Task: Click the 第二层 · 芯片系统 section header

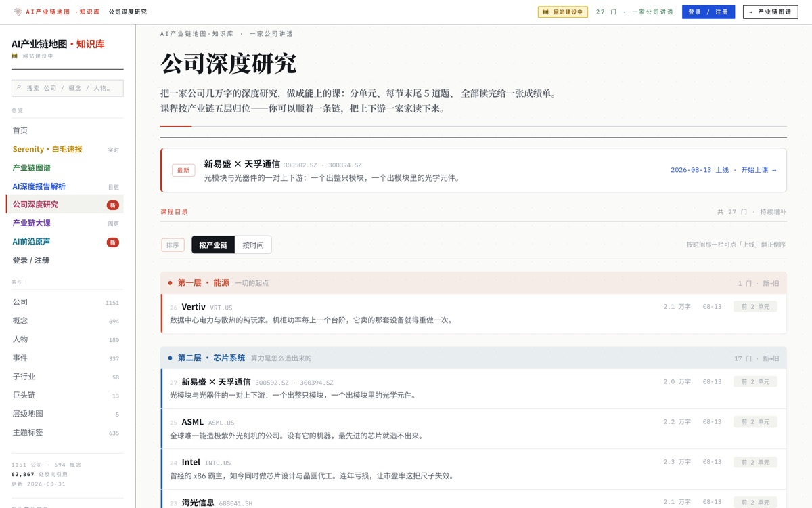Action: [474, 358]
